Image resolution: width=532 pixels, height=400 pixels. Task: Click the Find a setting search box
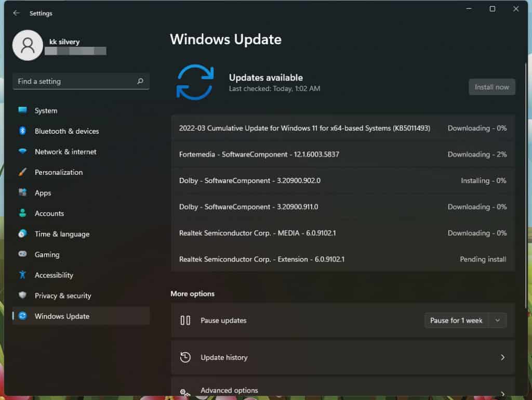81,81
